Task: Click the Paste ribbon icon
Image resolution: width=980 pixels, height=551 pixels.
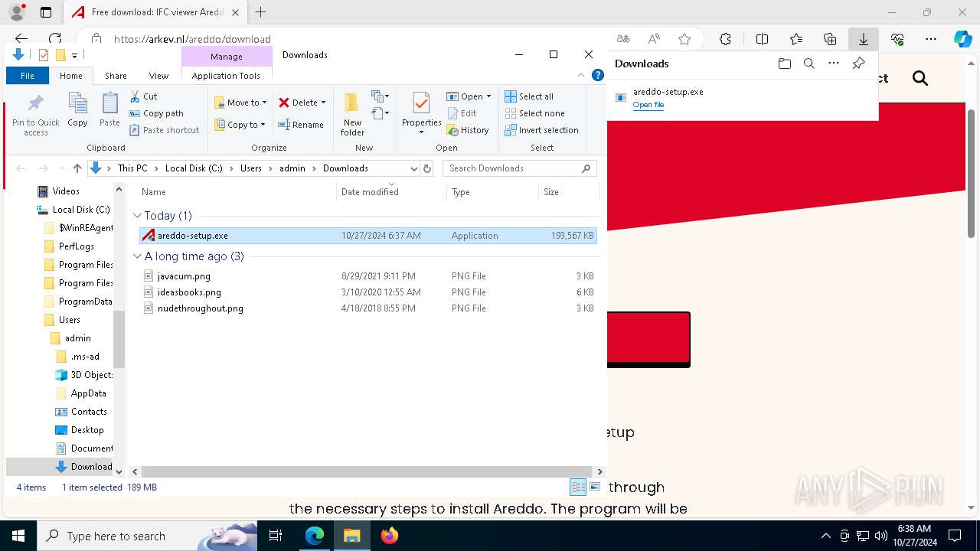Action: pyautogui.click(x=109, y=109)
